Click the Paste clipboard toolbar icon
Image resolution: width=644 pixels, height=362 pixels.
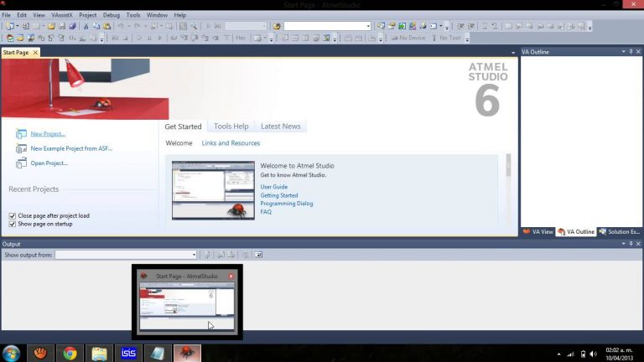tap(106, 26)
